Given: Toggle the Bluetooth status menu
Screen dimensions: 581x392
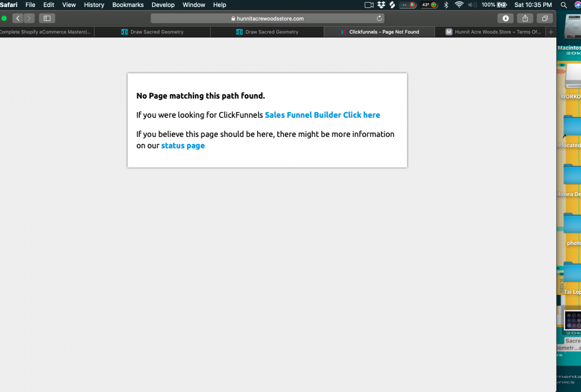Looking at the screenshot, I should 446,5.
